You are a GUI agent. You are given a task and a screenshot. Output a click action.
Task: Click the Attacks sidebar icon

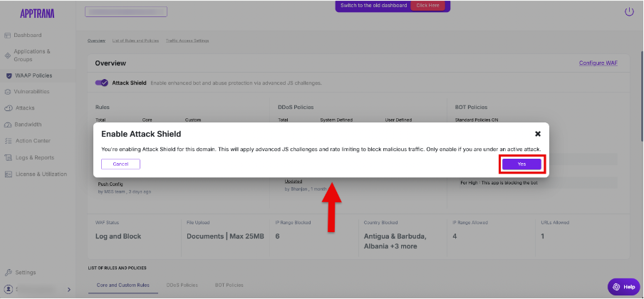pos(9,108)
